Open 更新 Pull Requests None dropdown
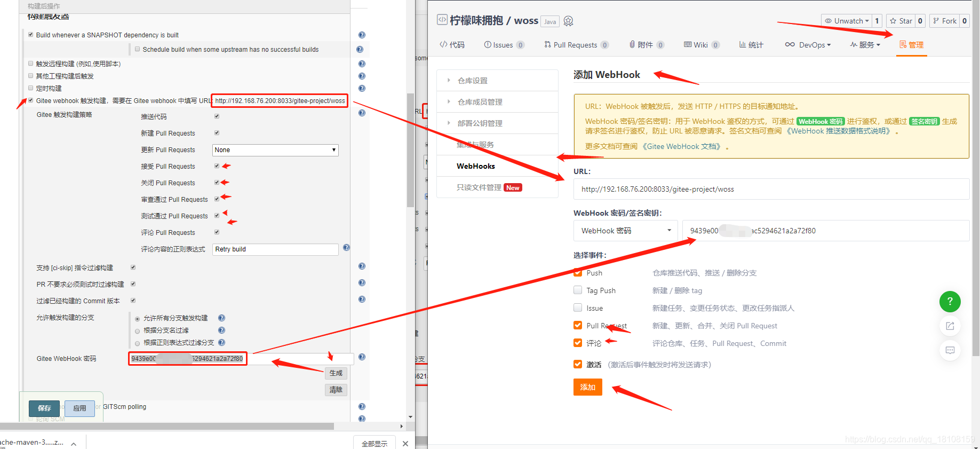 point(275,150)
